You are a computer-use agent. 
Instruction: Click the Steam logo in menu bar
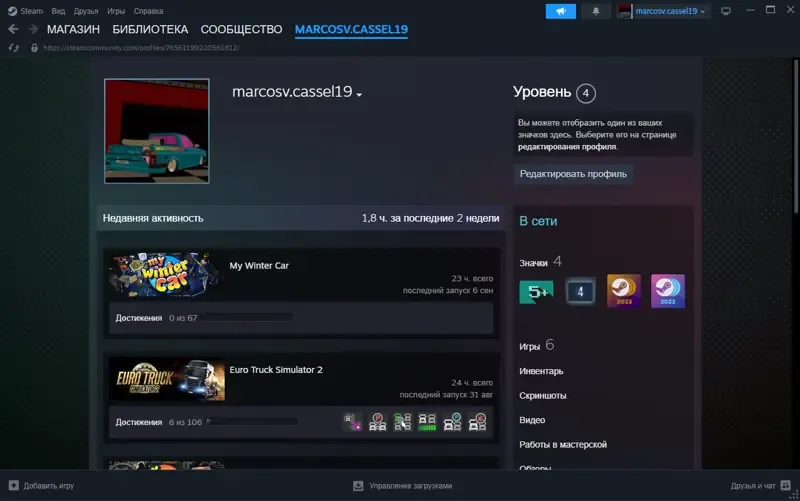click(12, 11)
